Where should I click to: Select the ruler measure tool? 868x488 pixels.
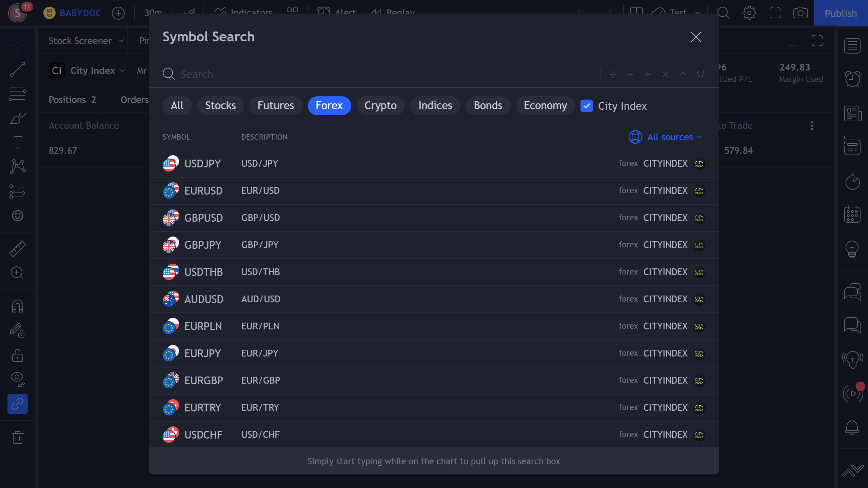(x=17, y=248)
